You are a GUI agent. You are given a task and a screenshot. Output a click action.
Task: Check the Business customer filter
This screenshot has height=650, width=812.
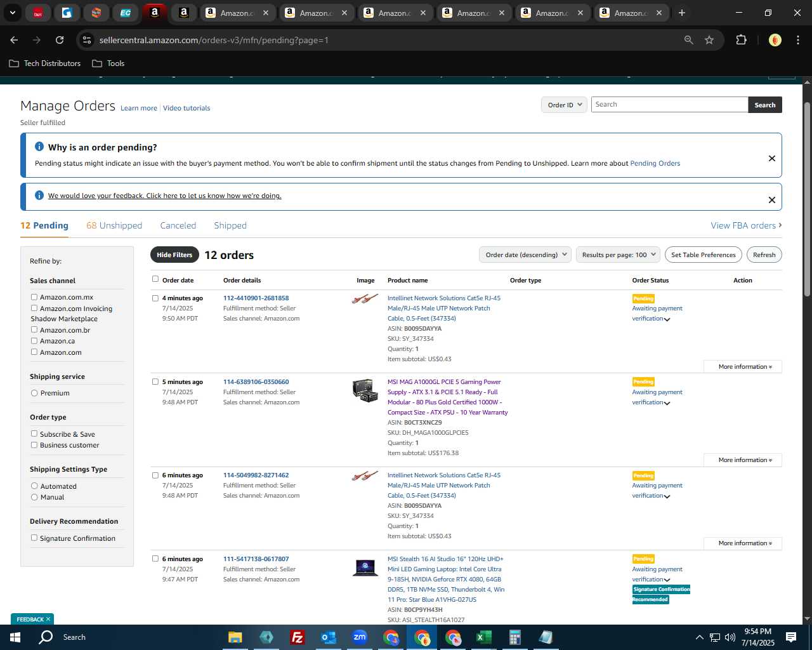(x=34, y=444)
